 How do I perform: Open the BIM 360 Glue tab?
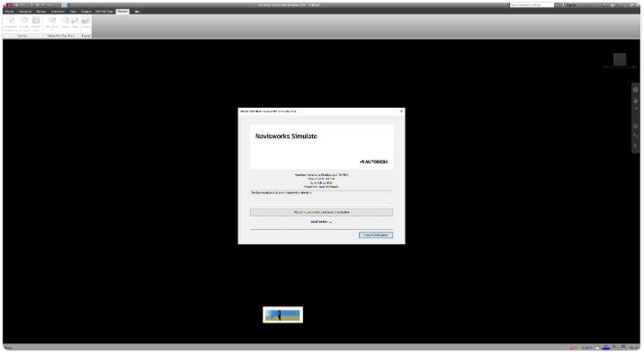click(x=104, y=12)
